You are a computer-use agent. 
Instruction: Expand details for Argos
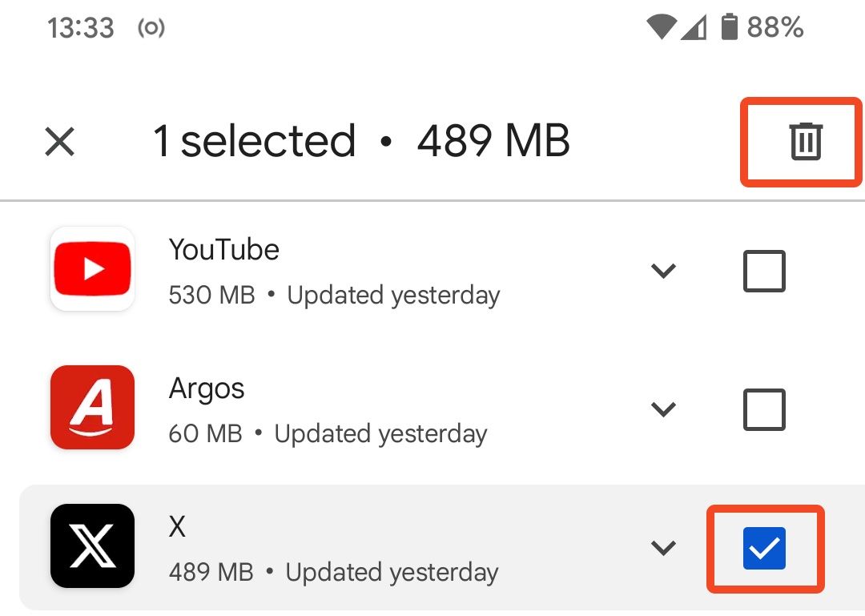663,409
